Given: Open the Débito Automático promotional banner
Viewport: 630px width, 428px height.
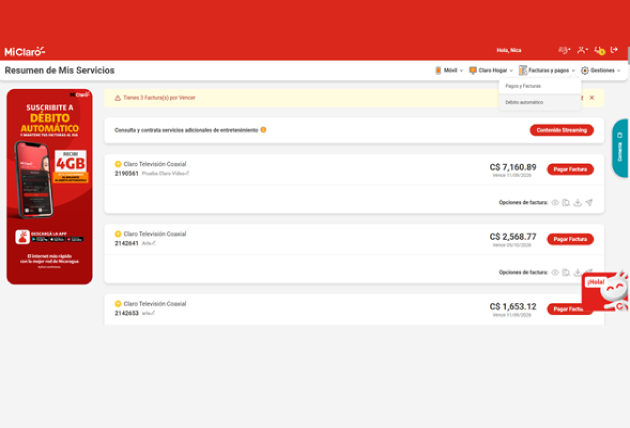Looking at the screenshot, I should (49, 187).
